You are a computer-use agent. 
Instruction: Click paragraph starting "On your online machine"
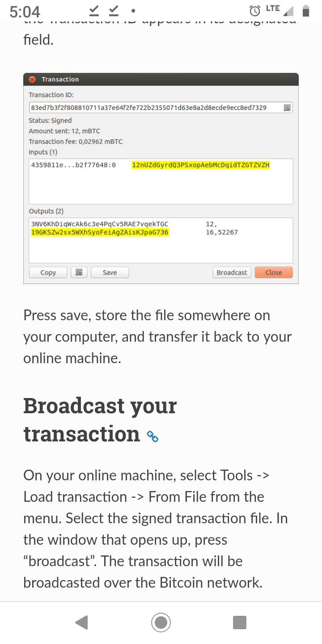coord(156,529)
